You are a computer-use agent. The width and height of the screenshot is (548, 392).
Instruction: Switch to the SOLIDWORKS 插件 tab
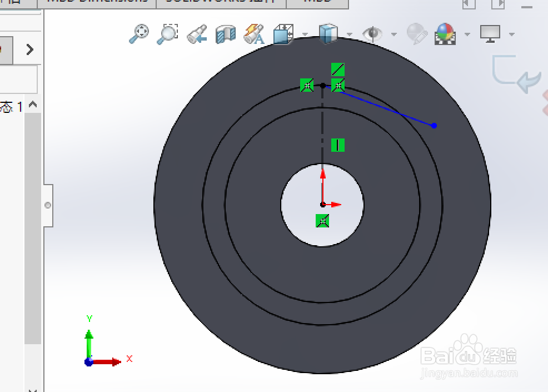pyautogui.click(x=222, y=2)
